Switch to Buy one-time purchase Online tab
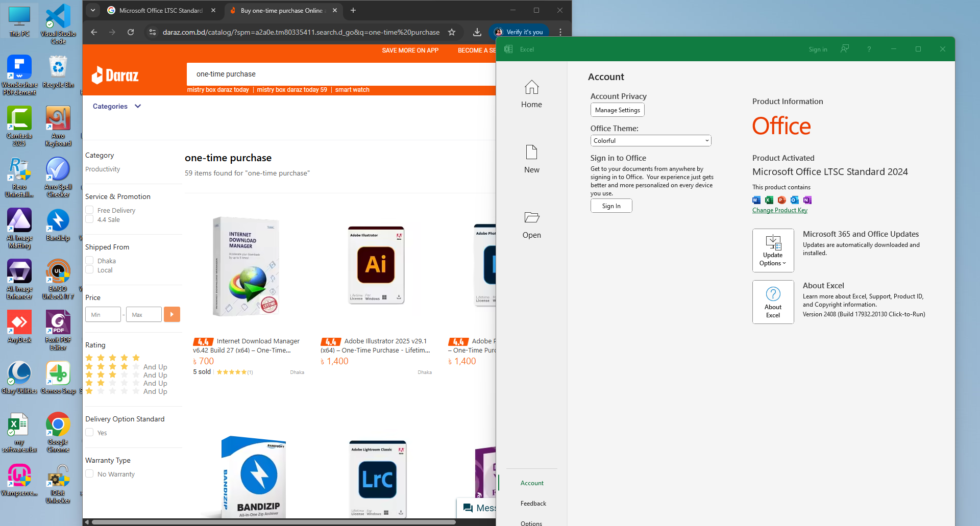 [282, 10]
